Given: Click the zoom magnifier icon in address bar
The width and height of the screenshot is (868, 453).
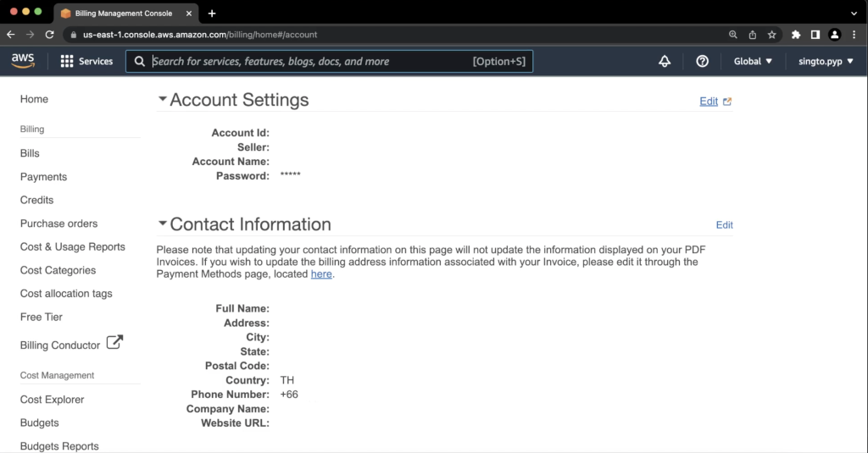Looking at the screenshot, I should pyautogui.click(x=733, y=35).
